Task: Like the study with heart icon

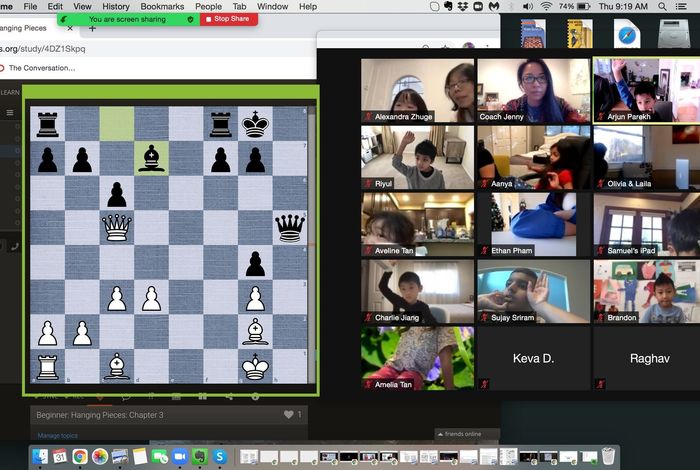Action: tap(288, 415)
